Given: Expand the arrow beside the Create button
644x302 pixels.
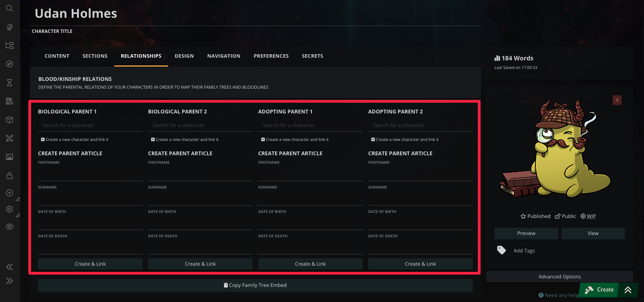Looking at the screenshot, I should (628, 290).
